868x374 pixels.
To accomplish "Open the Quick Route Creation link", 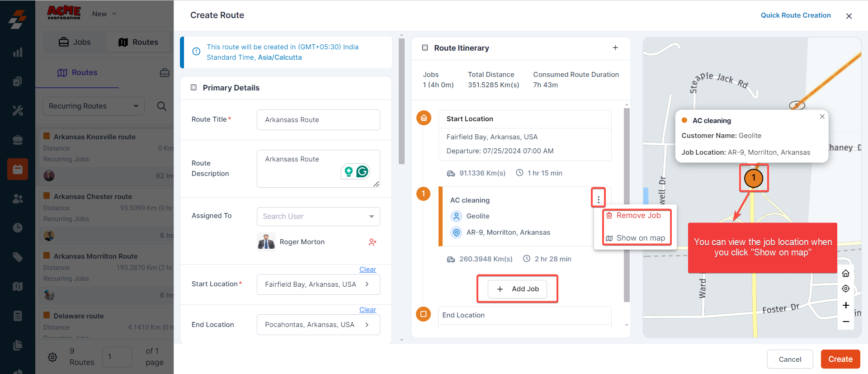I will (796, 15).
